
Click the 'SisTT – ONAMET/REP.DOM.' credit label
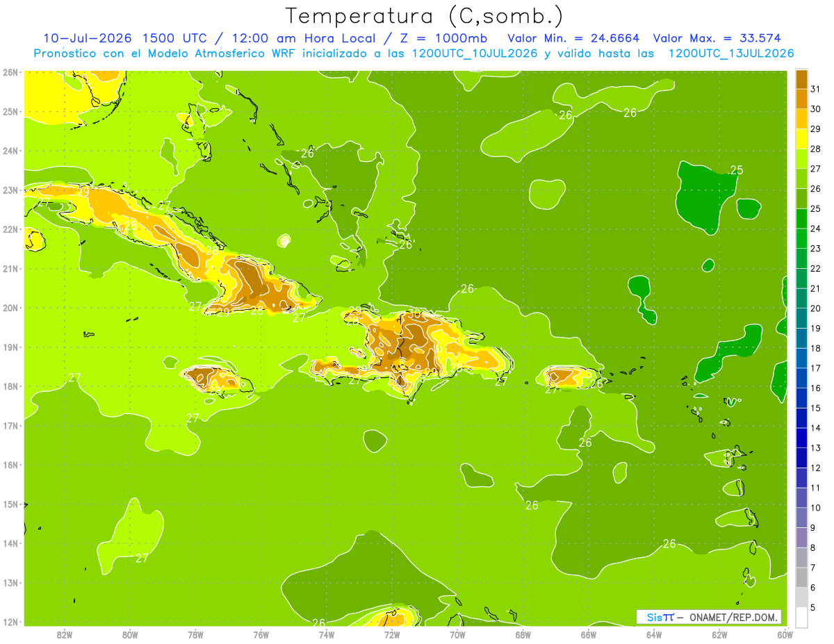pyautogui.click(x=710, y=617)
